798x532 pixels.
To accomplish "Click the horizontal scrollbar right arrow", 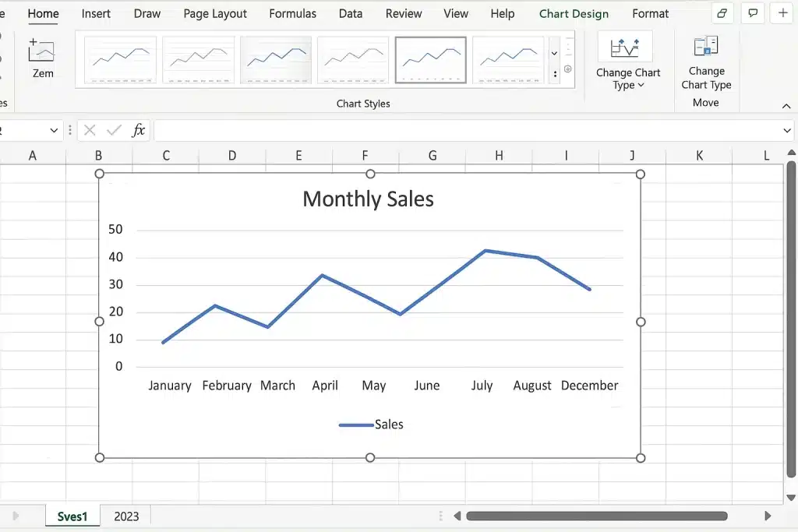I will [768, 516].
